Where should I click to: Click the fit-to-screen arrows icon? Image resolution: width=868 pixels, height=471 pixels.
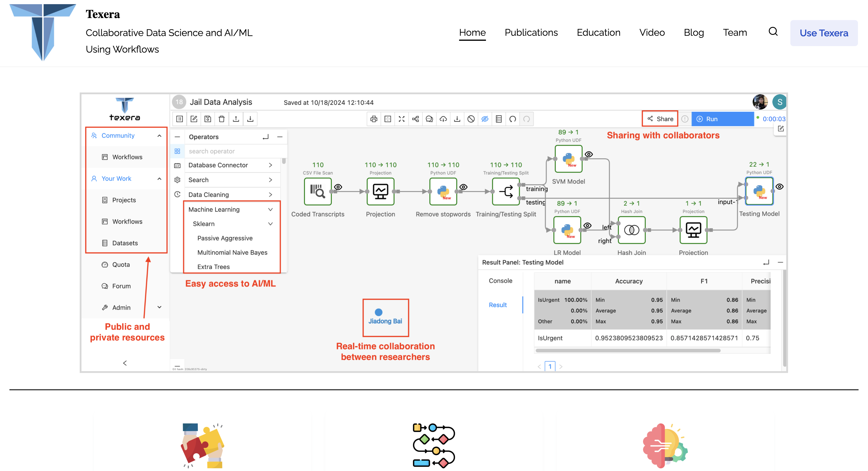pos(401,119)
